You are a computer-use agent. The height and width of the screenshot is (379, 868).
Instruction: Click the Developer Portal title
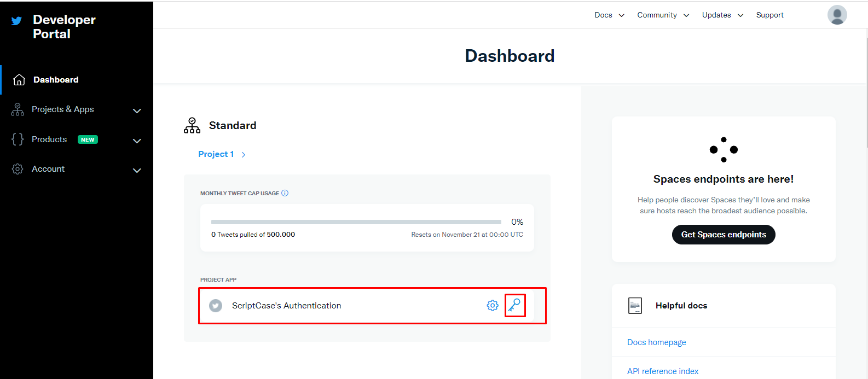pos(64,27)
